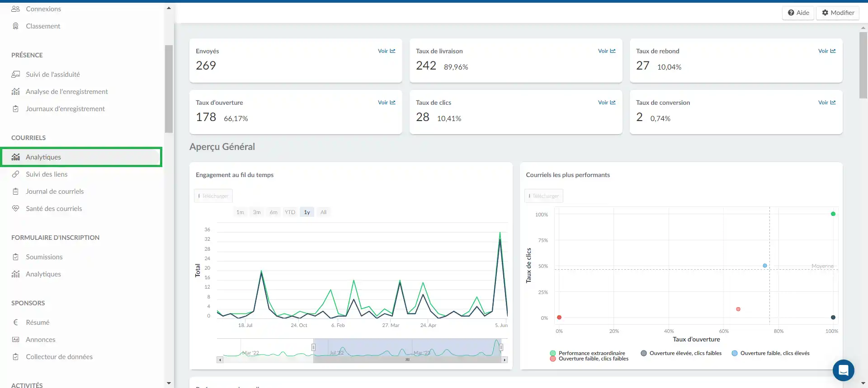This screenshot has height=388, width=868.
Task: Click the navigator scrollbar thumb grip
Action: 407,360
